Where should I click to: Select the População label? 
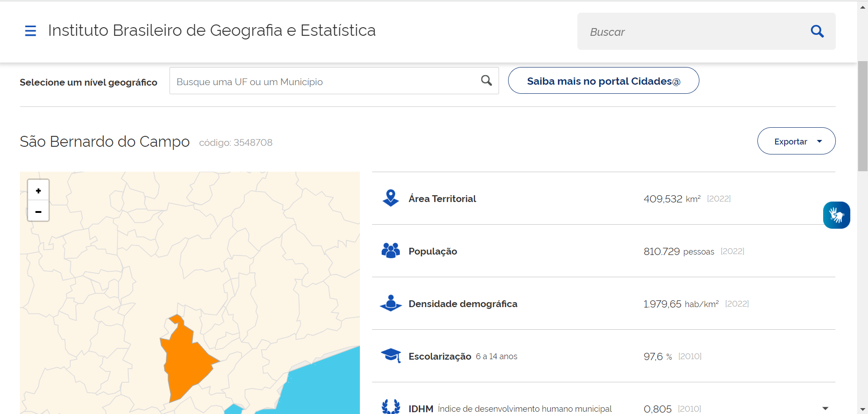tap(433, 251)
